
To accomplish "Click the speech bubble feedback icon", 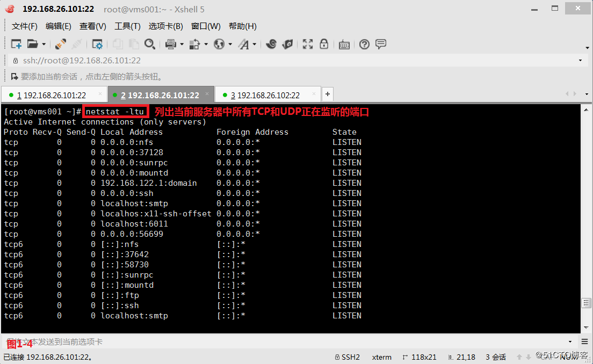I will click(381, 44).
